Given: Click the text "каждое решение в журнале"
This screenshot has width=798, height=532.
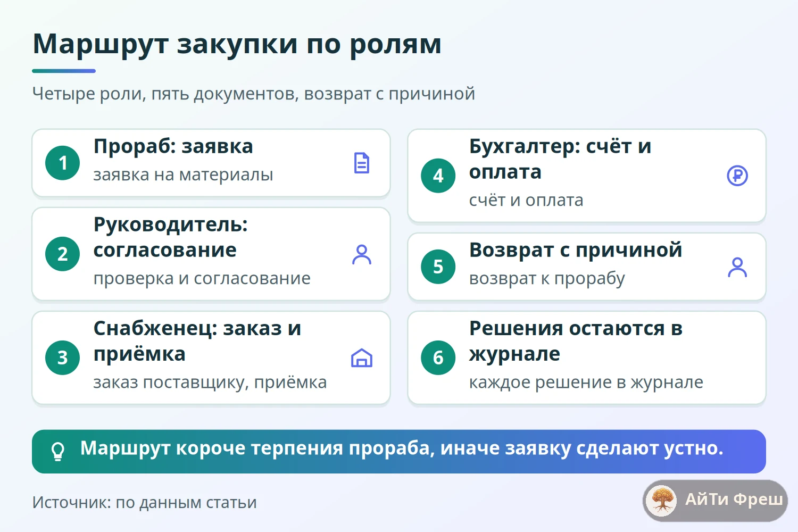Looking at the screenshot, I should point(586,383).
